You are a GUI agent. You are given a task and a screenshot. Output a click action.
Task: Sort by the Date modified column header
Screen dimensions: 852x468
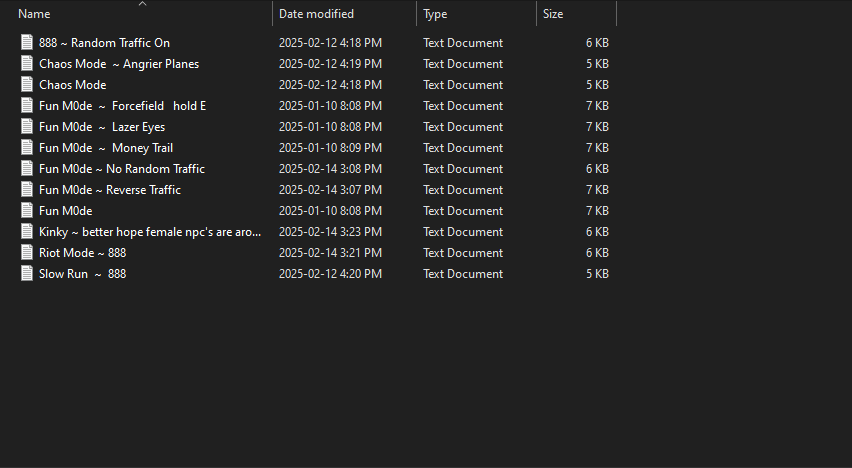316,14
